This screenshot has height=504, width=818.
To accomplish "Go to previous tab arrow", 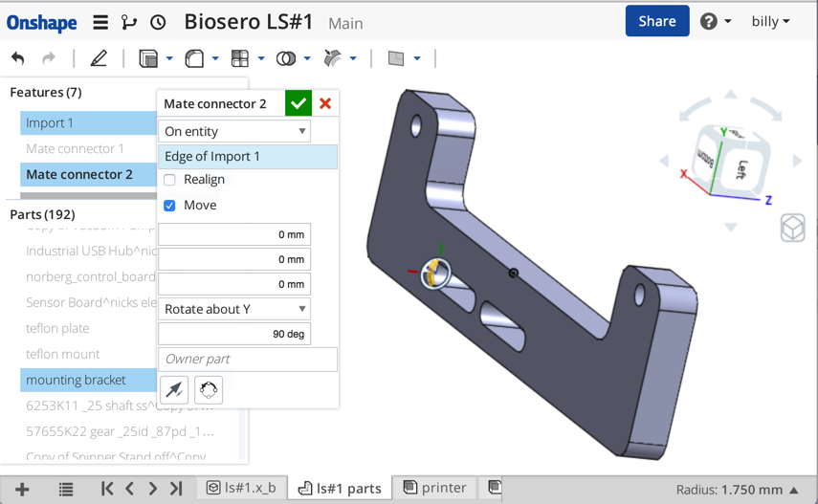I will tap(130, 489).
